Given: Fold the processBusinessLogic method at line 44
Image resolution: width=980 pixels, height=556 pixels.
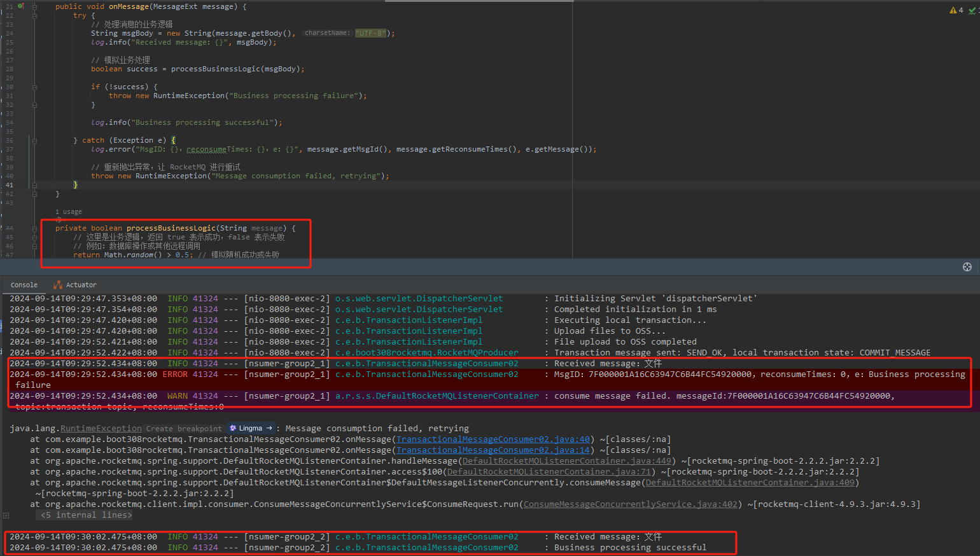Looking at the screenshot, I should pos(34,228).
